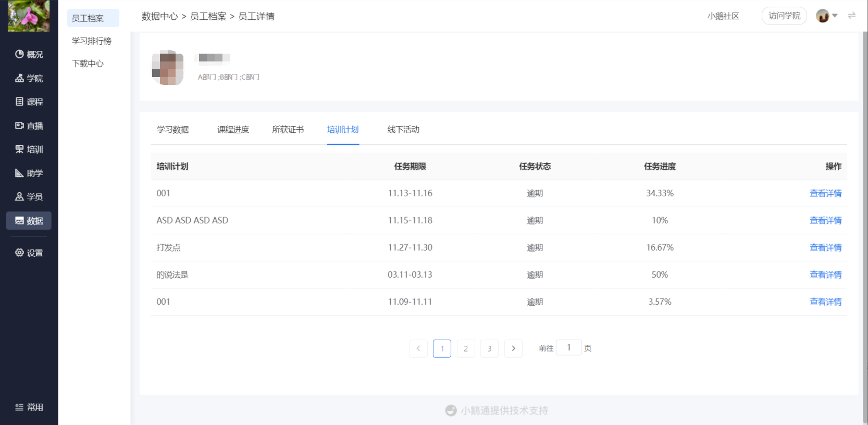Open the 常用 item at sidebar bottom
Viewport: 868px width, 425px height.
(x=29, y=407)
